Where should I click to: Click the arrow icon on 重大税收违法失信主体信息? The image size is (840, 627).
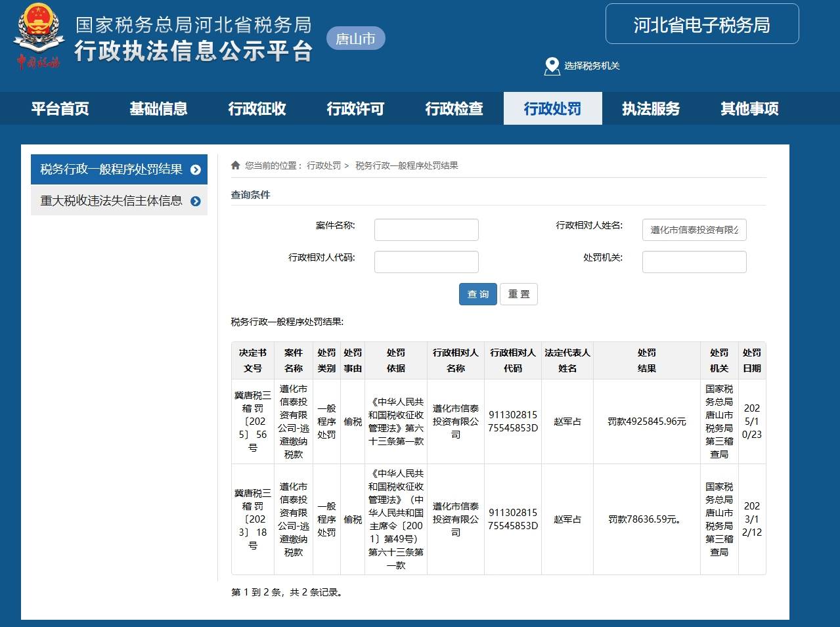click(x=195, y=201)
